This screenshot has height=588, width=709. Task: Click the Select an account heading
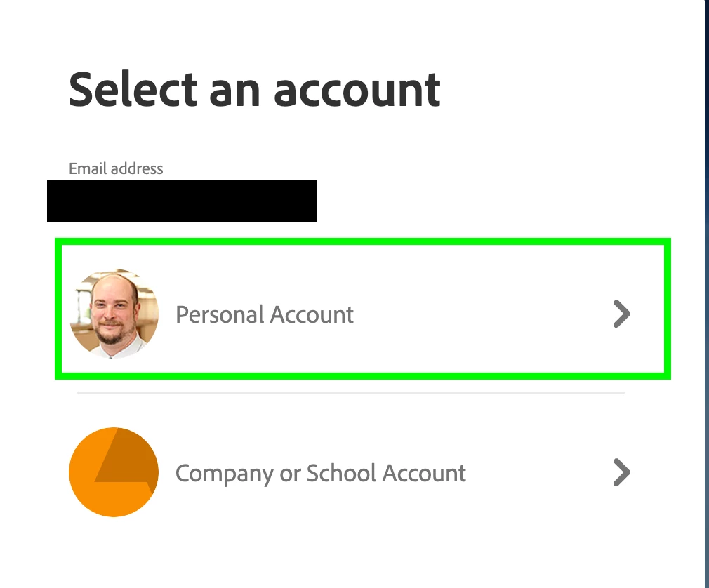pyautogui.click(x=255, y=90)
